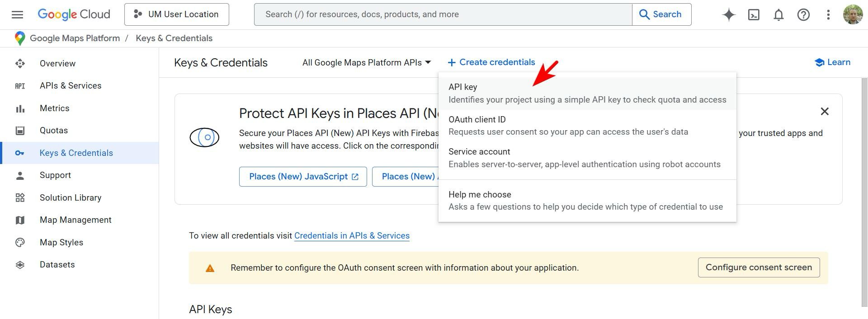Open Map Styles in the sidebar
The width and height of the screenshot is (868, 319).
point(80,243)
